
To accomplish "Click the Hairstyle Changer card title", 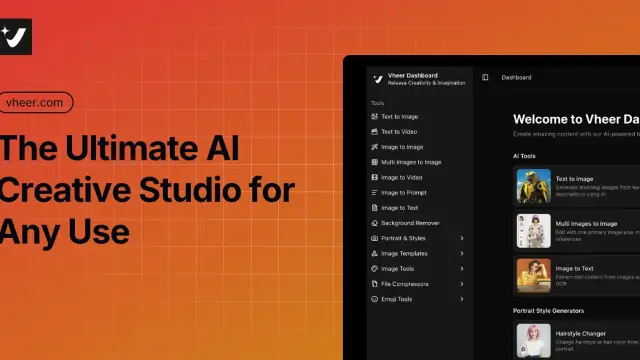I will coord(580,333).
